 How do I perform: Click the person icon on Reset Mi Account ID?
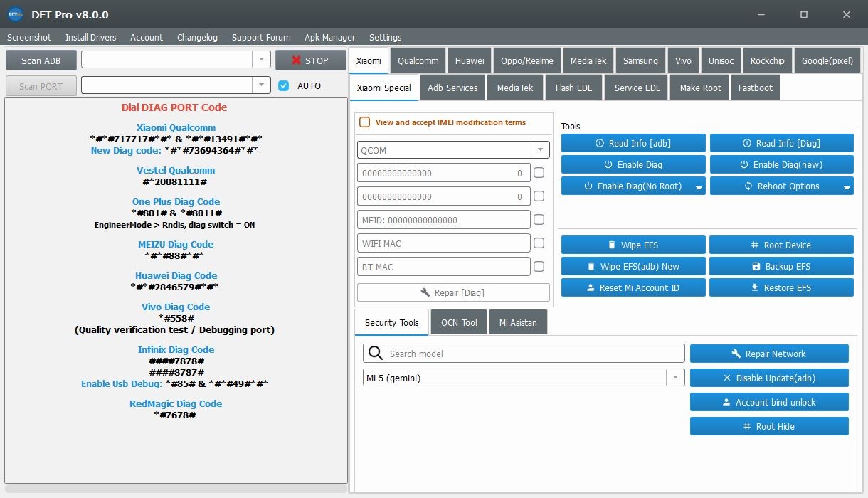591,287
